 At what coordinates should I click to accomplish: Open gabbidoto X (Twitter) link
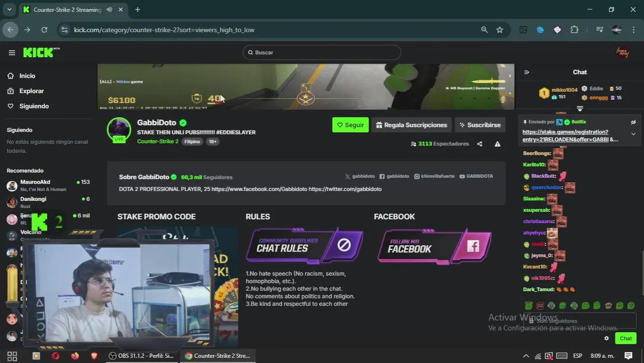pos(360,176)
